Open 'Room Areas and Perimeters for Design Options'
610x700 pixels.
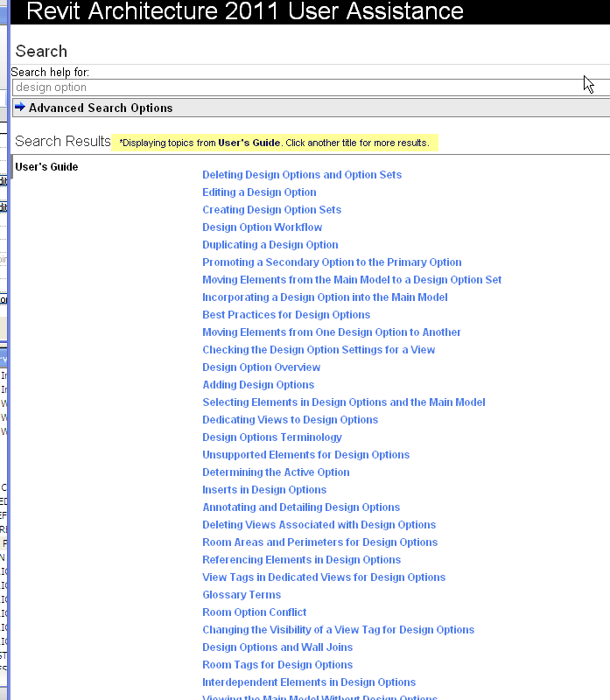(319, 542)
